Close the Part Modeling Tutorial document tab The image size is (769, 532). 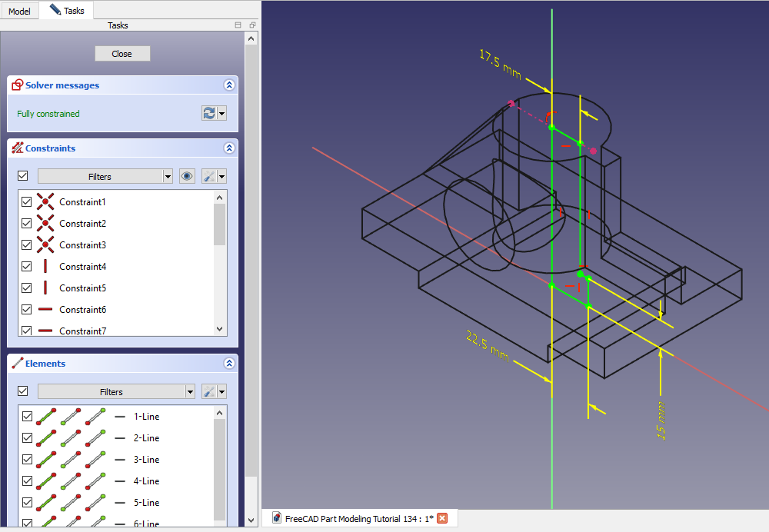(x=442, y=518)
